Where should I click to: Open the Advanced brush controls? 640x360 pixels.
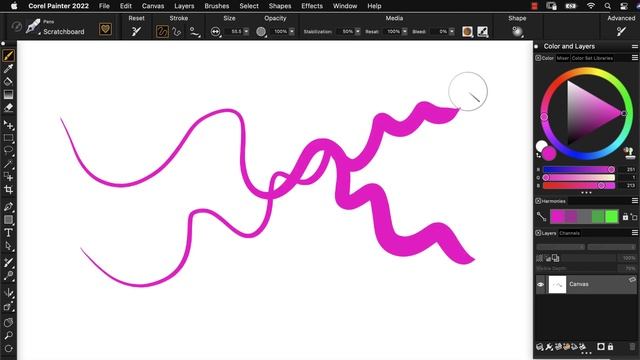point(621,31)
